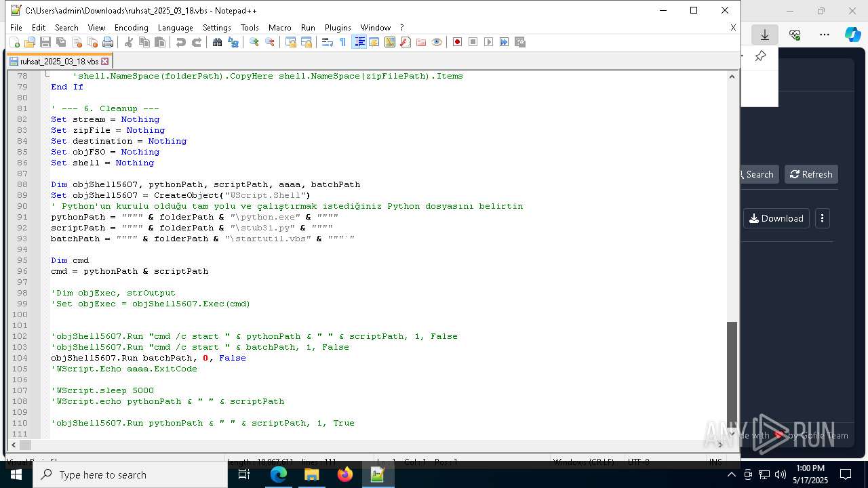868x488 pixels.
Task: Click the Print toolbar icon
Action: coord(108,42)
